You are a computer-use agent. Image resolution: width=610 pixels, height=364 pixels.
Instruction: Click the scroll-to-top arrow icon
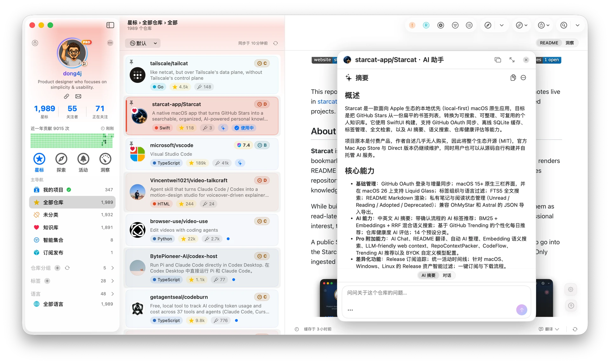[571, 306]
